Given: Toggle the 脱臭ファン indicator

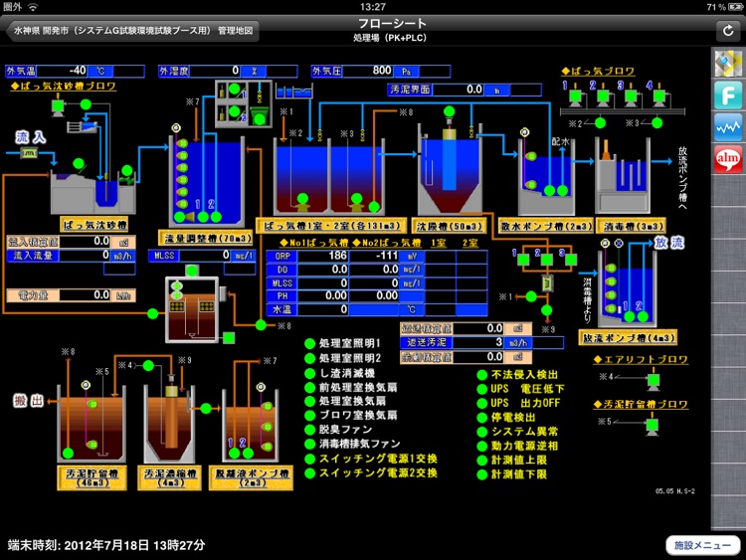Looking at the screenshot, I should 309,430.
